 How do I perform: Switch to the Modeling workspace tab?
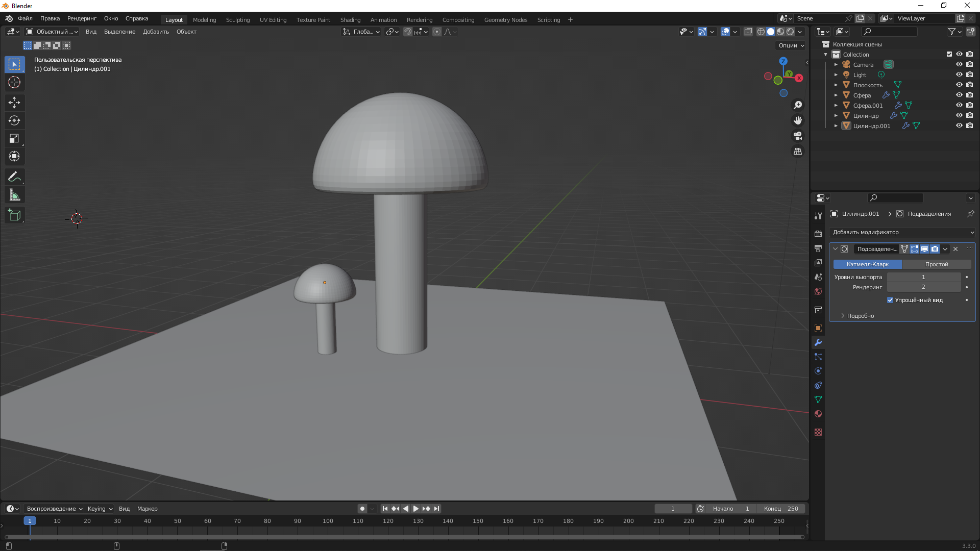204,20
